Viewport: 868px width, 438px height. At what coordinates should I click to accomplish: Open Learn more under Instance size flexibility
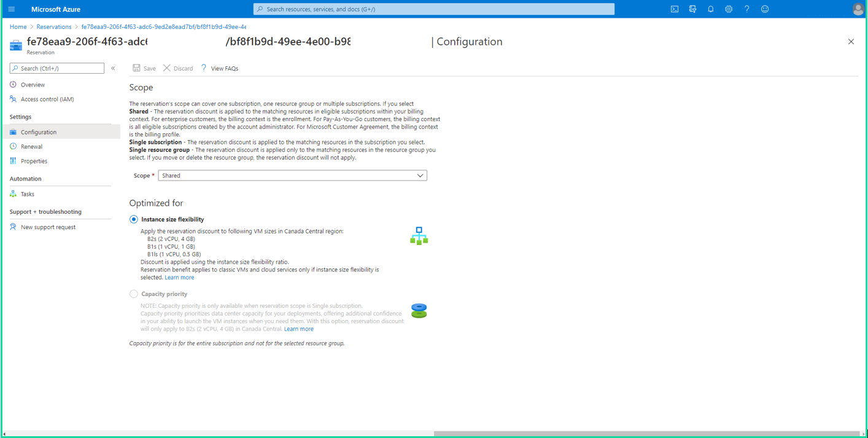(179, 278)
